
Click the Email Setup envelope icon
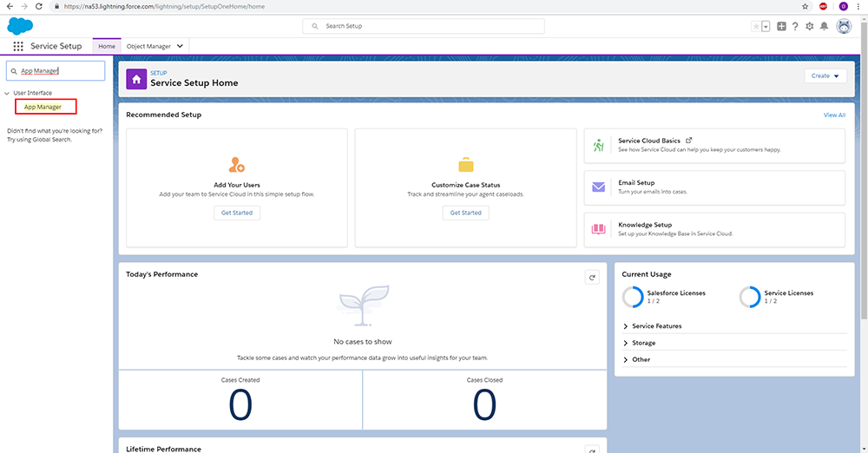click(598, 187)
